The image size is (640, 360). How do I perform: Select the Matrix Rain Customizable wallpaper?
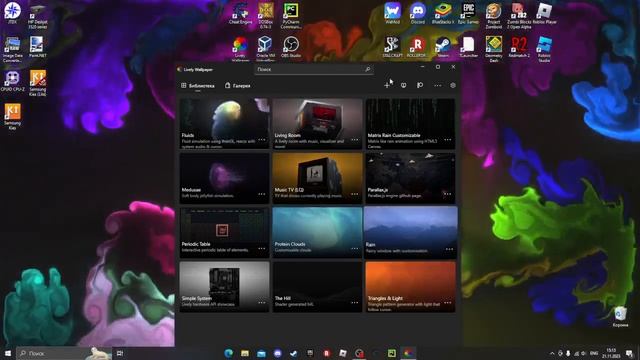point(410,123)
